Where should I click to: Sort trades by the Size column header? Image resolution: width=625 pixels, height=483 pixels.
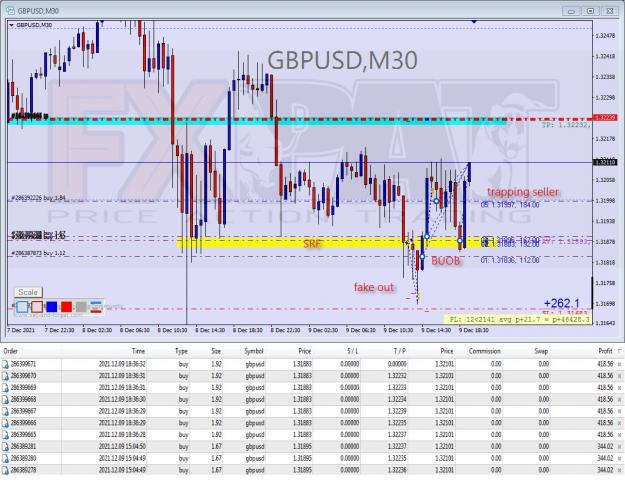(x=216, y=351)
